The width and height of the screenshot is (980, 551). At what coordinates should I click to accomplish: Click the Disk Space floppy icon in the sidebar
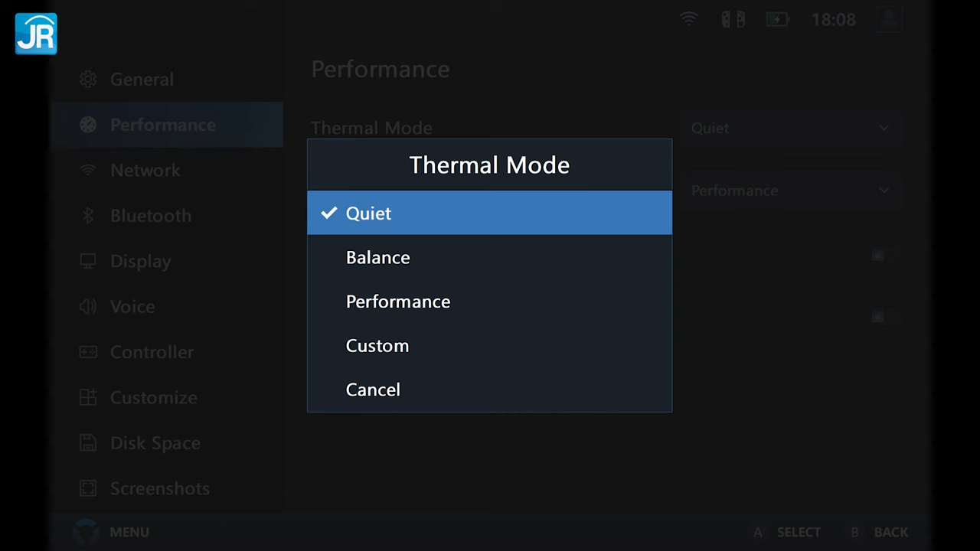(x=88, y=443)
